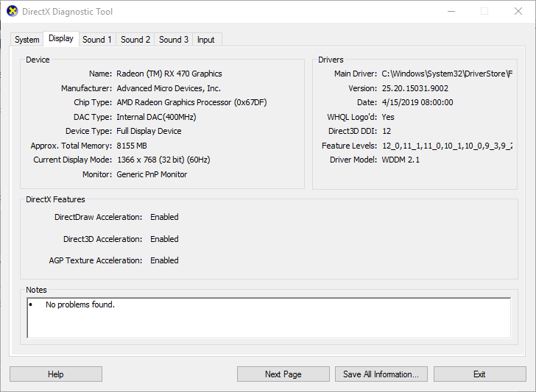The image size is (536, 392).
Task: Click the 'Main Driver:' label
Action: point(356,74)
